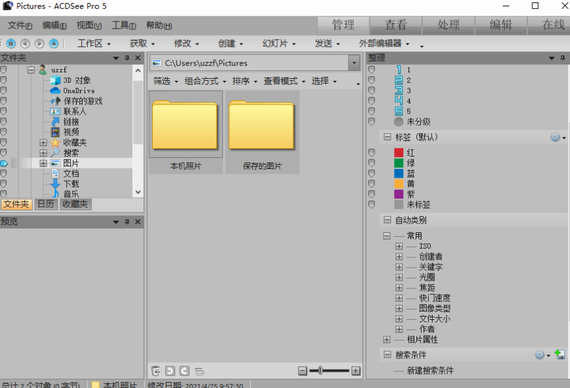The height and width of the screenshot is (388, 570).
Task: Expand the 搜索 tree node
Action: [x=43, y=153]
